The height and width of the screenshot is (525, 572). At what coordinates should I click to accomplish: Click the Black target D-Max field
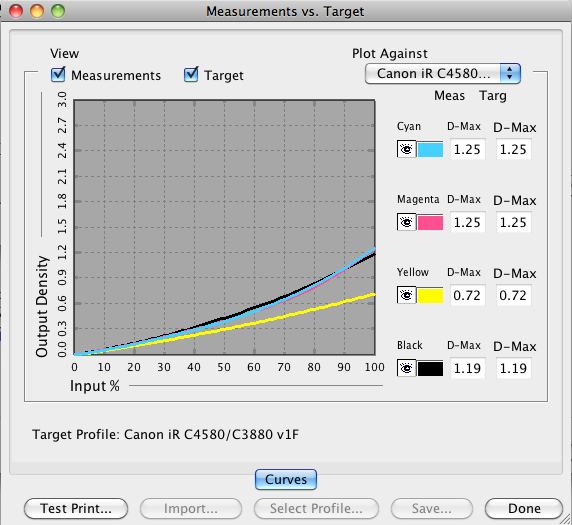[513, 368]
